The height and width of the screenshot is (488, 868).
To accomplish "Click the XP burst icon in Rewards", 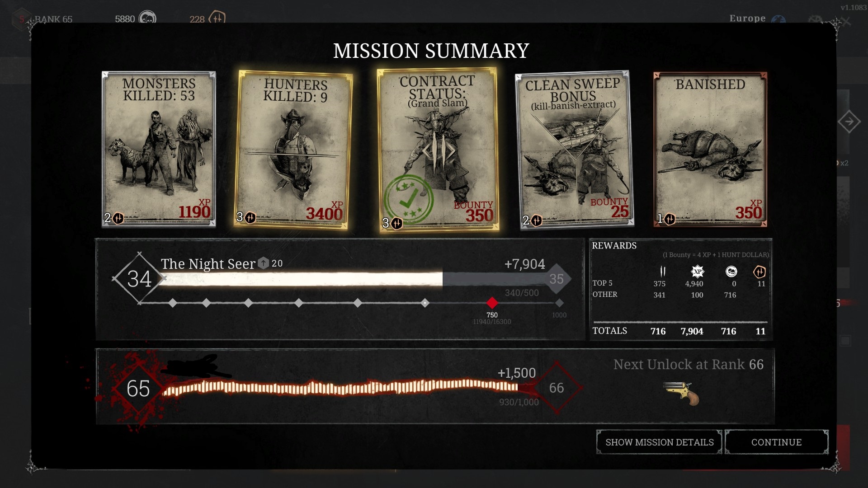I will [x=698, y=272].
